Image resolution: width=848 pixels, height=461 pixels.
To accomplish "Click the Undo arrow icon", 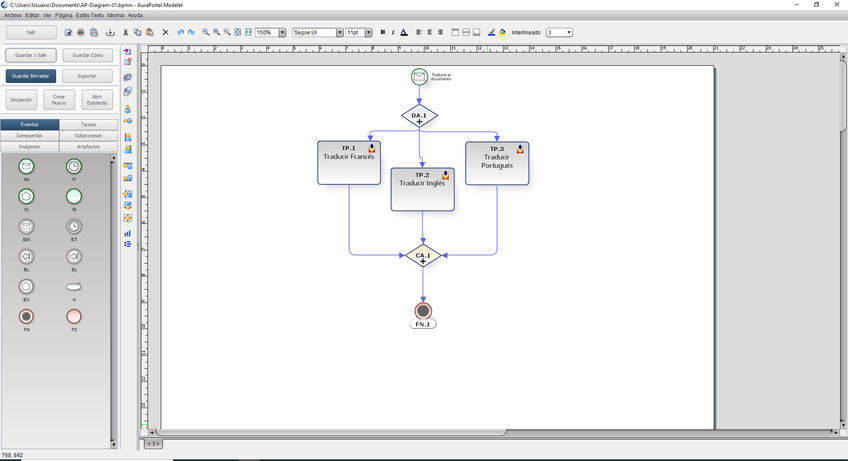I will pos(181,32).
